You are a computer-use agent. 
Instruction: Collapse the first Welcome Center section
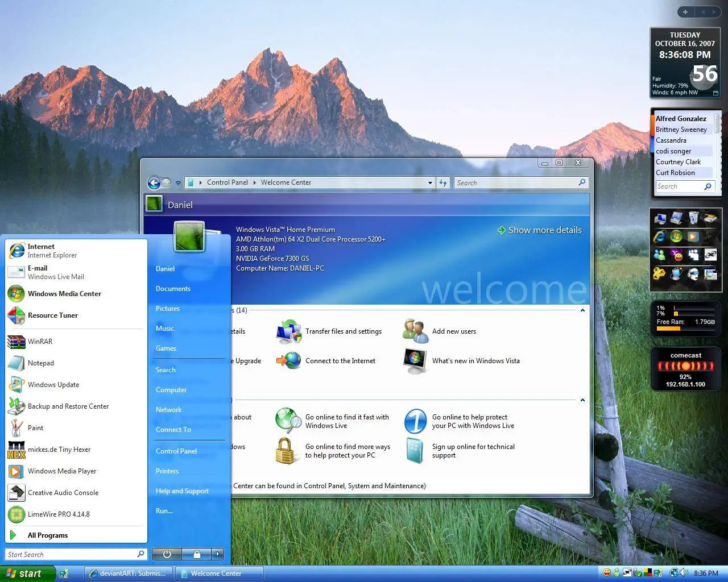(582, 310)
